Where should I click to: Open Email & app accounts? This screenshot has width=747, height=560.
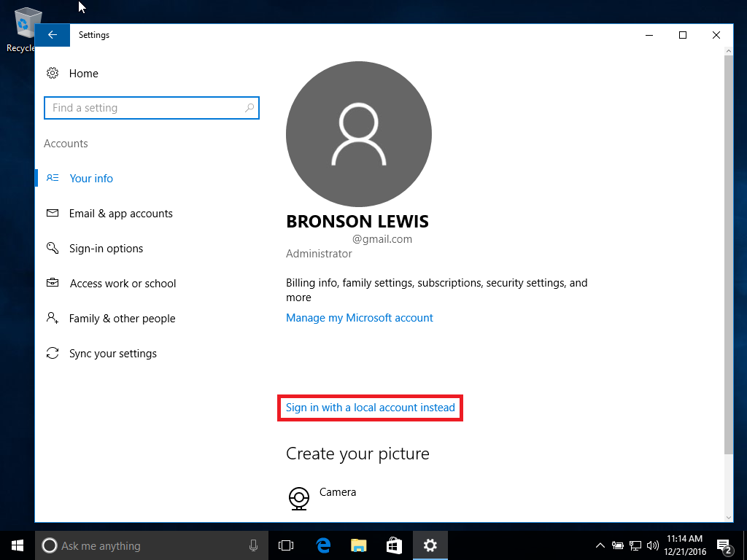[120, 214]
